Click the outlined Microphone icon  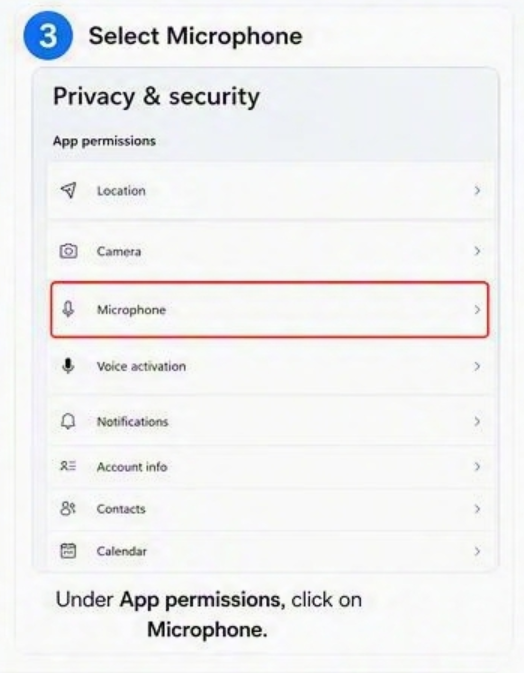tap(68, 309)
